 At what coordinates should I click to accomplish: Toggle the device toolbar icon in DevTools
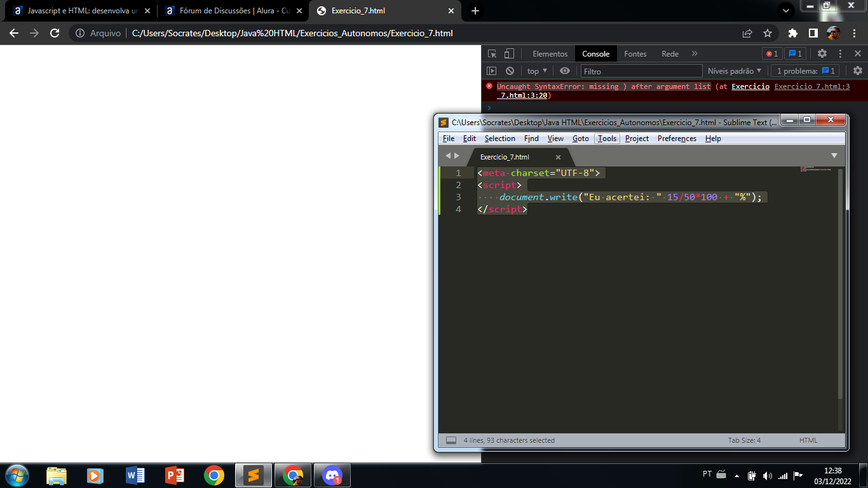pos(509,54)
